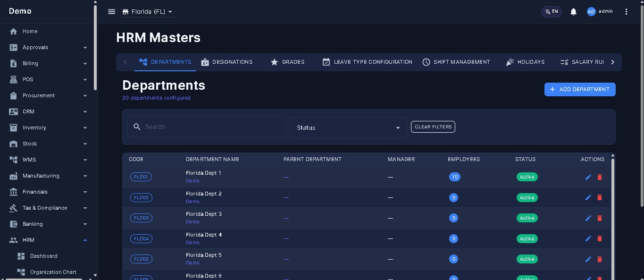Edit Florida Dept 1 with pencil icon
Image resolution: width=644 pixels, height=280 pixels.
pos(588,177)
